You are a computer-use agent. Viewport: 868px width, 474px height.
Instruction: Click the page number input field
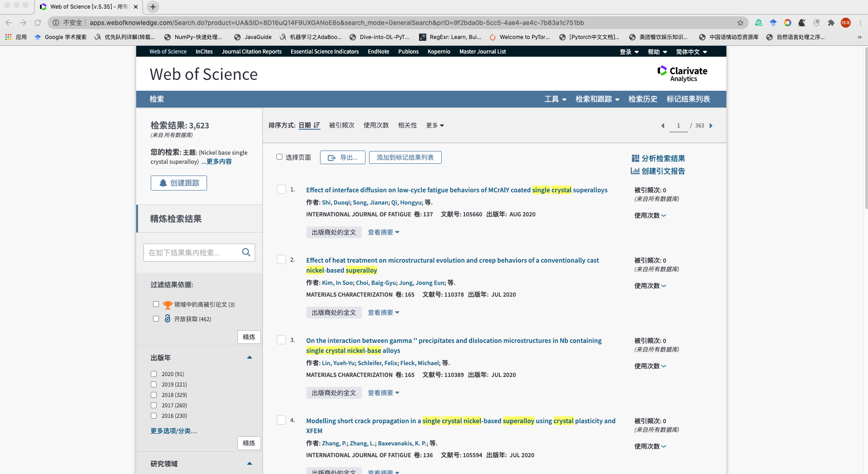(x=678, y=126)
